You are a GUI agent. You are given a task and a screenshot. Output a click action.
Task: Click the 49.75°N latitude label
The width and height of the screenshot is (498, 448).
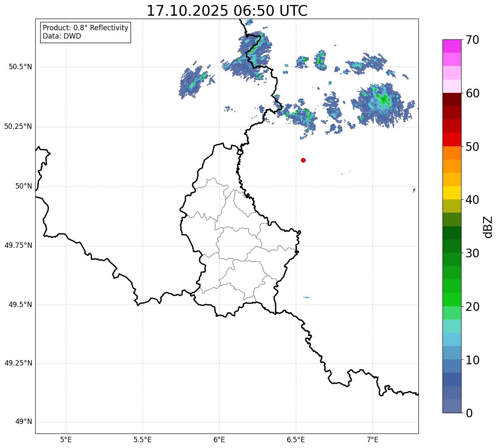[18, 245]
